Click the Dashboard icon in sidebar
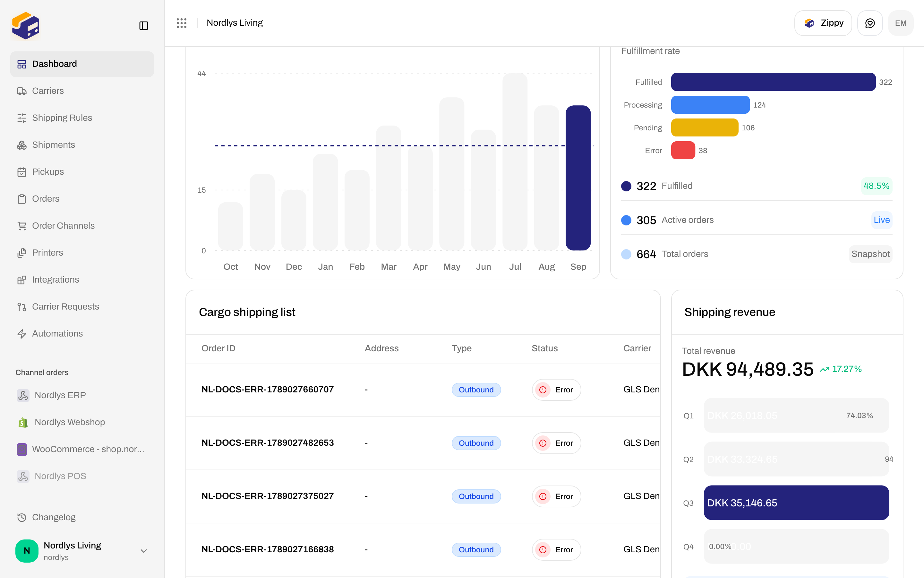The image size is (924, 578). [22, 64]
